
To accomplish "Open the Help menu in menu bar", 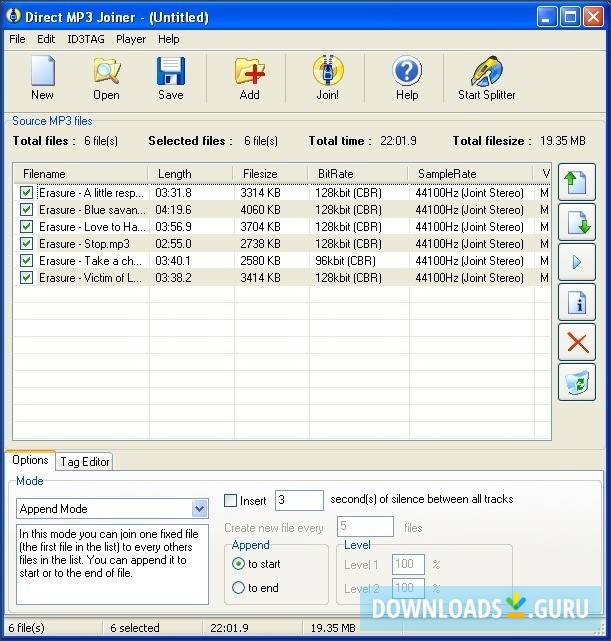I will [169, 39].
